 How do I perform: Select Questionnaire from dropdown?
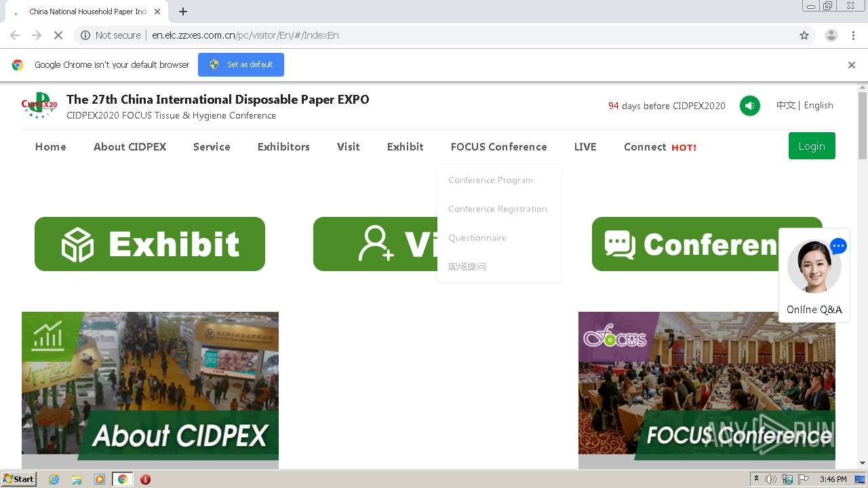(477, 238)
